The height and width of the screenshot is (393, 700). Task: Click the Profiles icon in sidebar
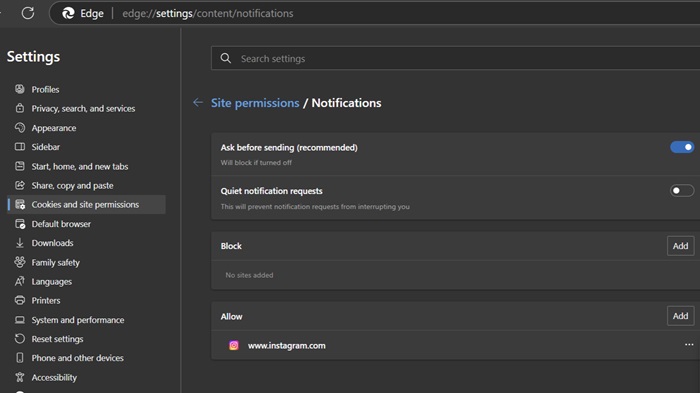pos(20,89)
